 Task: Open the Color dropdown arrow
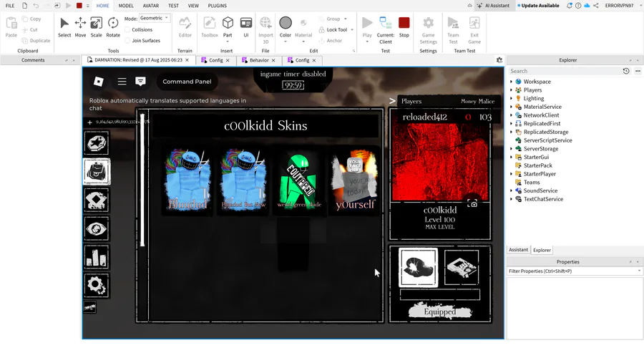click(x=286, y=42)
